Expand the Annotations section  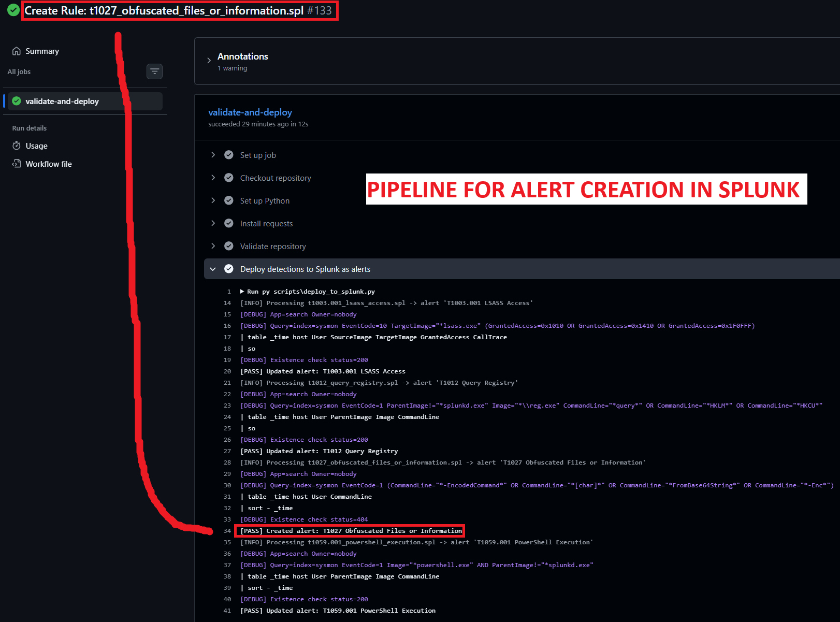coord(209,60)
